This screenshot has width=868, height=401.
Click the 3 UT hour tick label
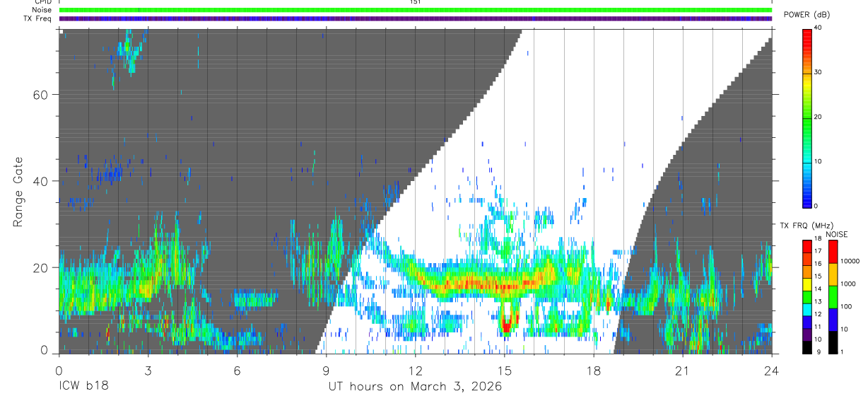coord(148,371)
